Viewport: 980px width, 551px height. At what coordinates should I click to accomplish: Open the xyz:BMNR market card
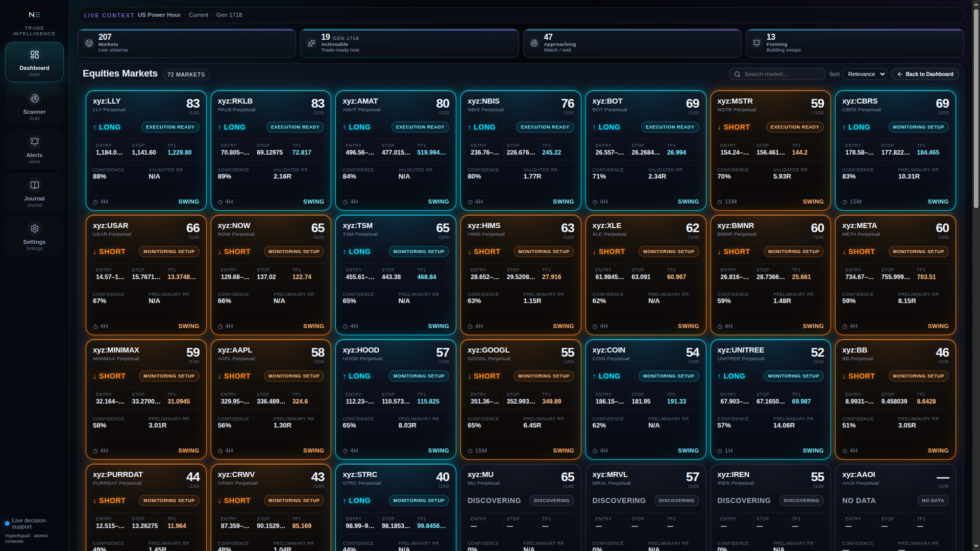(x=771, y=275)
